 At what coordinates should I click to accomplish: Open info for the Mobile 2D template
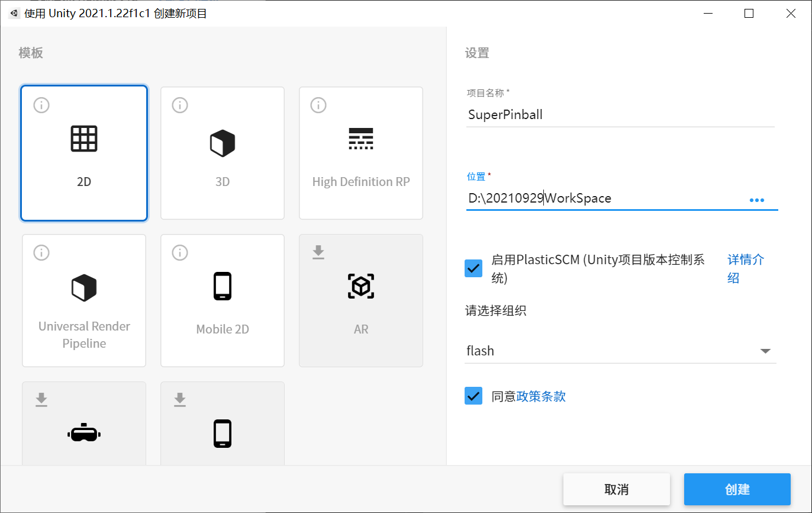point(180,253)
